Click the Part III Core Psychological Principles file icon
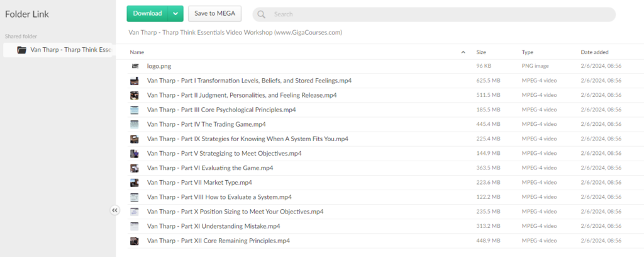 click(135, 110)
